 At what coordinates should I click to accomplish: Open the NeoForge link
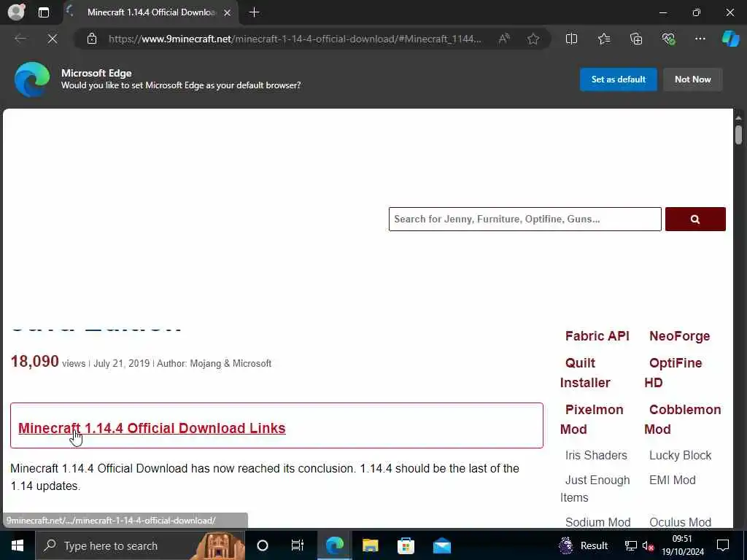click(679, 336)
